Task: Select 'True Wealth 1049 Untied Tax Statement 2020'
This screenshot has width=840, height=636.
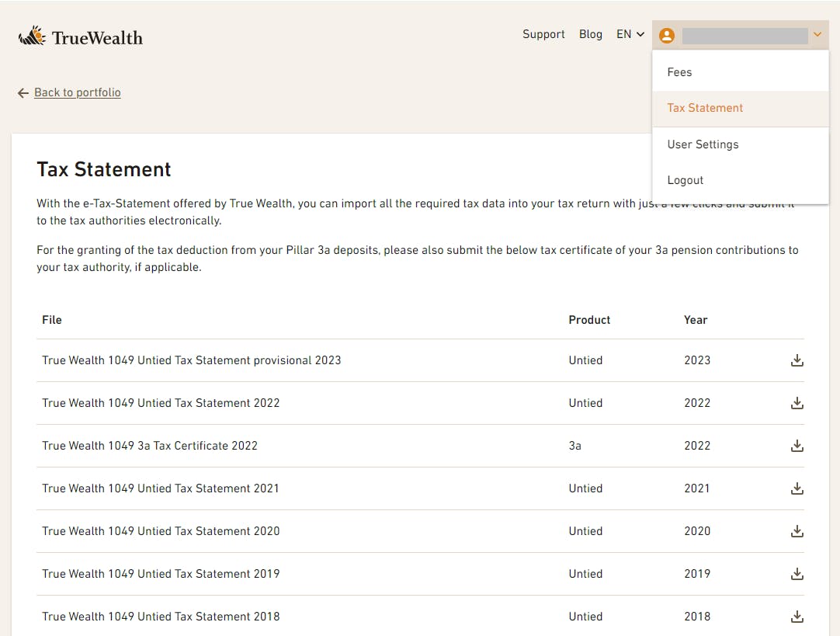Action: point(161,531)
